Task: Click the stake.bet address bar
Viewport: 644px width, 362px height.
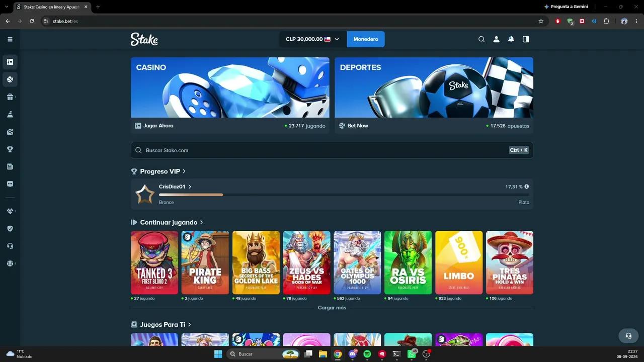Action: pos(288,21)
